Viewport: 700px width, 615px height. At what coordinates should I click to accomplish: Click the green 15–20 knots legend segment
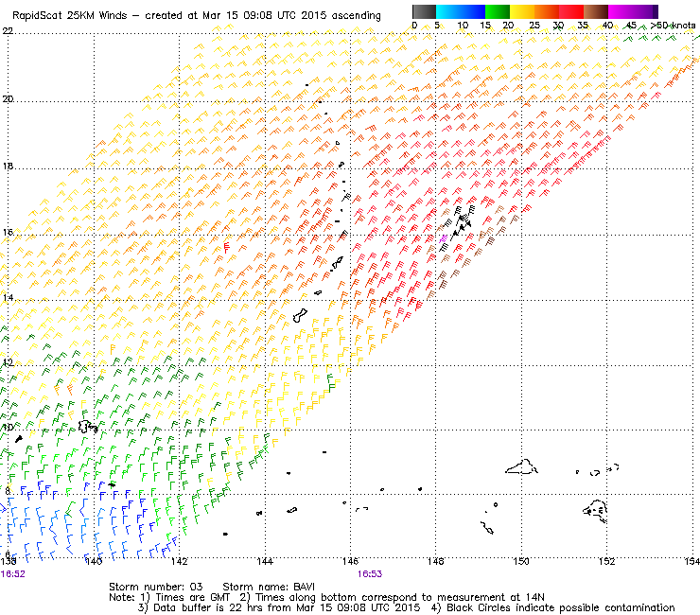pyautogui.click(x=498, y=11)
